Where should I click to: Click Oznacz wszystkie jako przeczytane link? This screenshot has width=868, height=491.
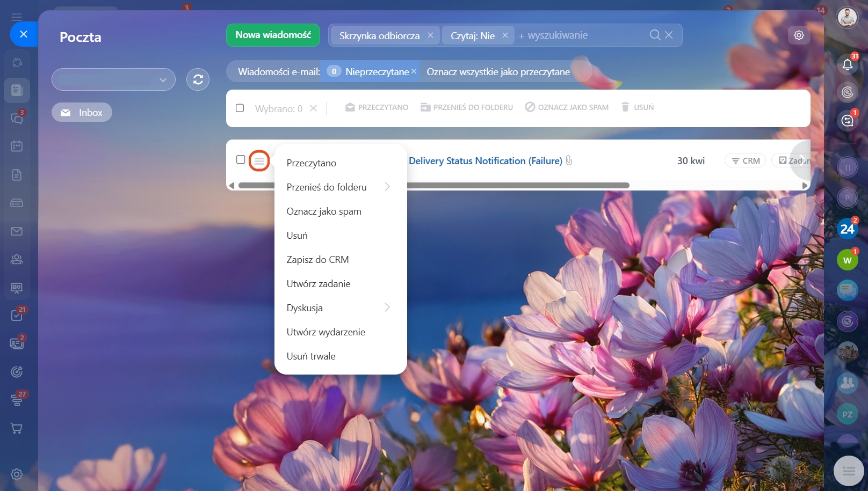[x=498, y=71]
